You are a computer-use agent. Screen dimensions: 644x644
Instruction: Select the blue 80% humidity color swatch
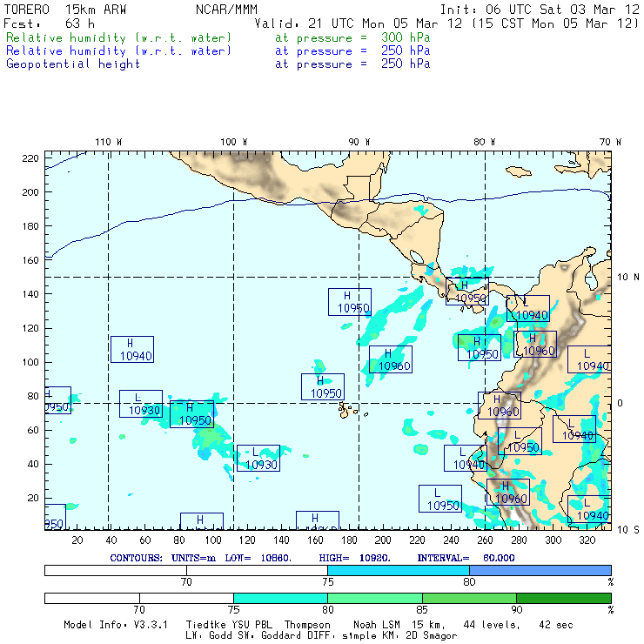[x=540, y=569]
